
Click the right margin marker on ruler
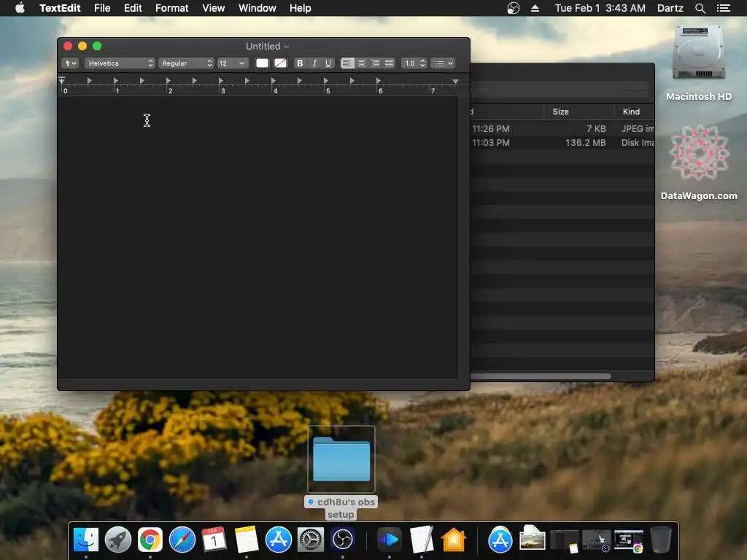pyautogui.click(x=455, y=82)
